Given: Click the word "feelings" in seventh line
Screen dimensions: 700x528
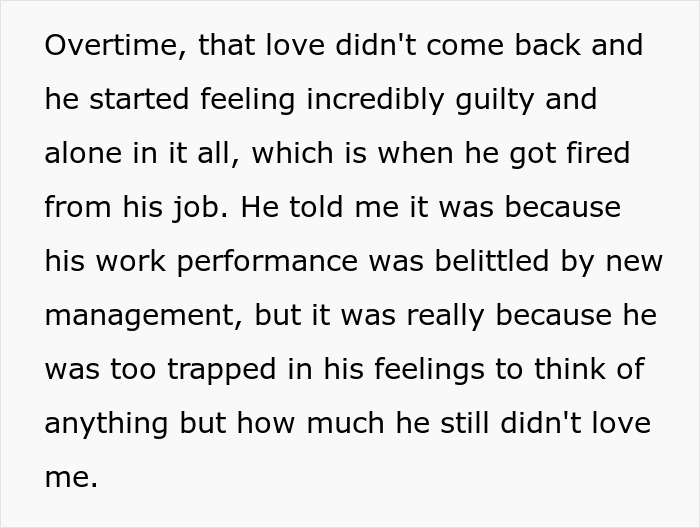Looking at the screenshot, I should 429,369.
